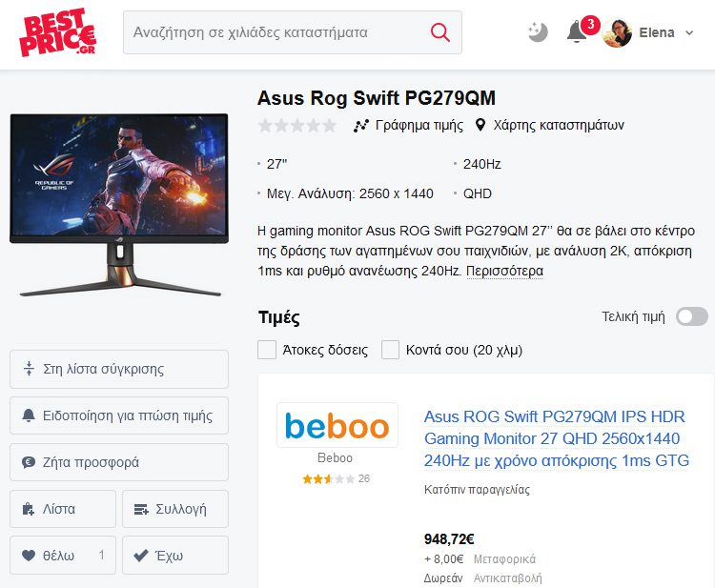This screenshot has height=588, width=715.
Task: Click Elena's profile avatar
Action: point(617,32)
